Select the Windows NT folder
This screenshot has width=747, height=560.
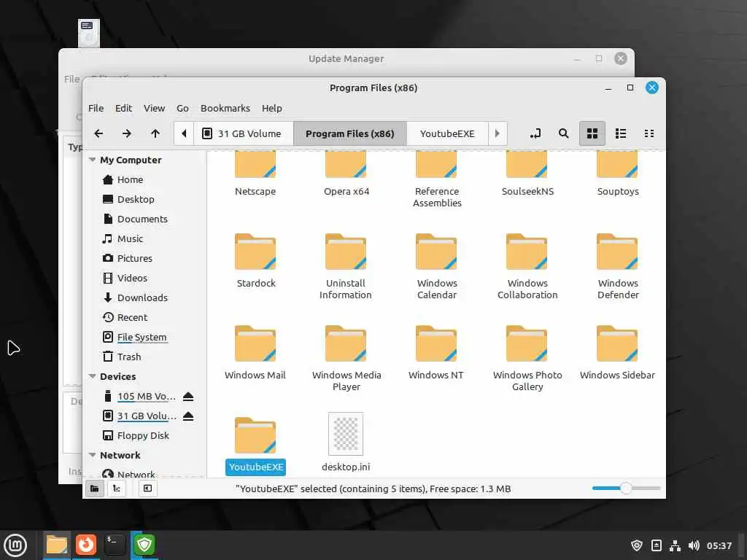pos(436,352)
